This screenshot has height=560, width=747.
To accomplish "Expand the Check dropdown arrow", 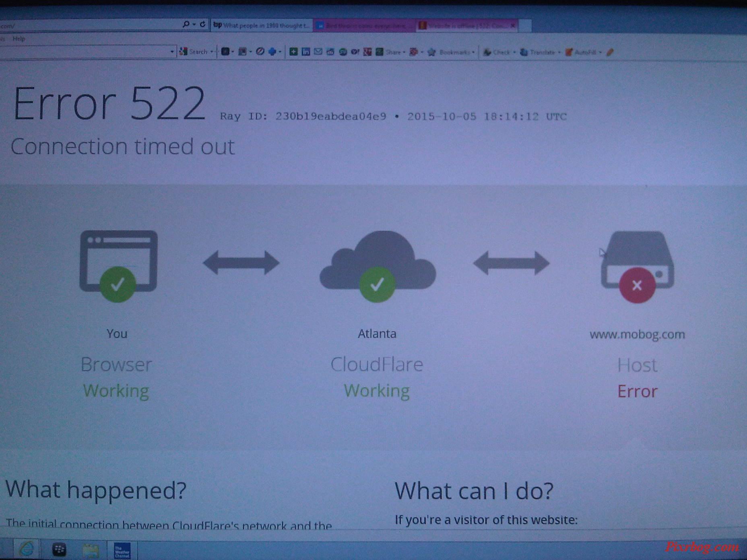I will click(x=514, y=52).
